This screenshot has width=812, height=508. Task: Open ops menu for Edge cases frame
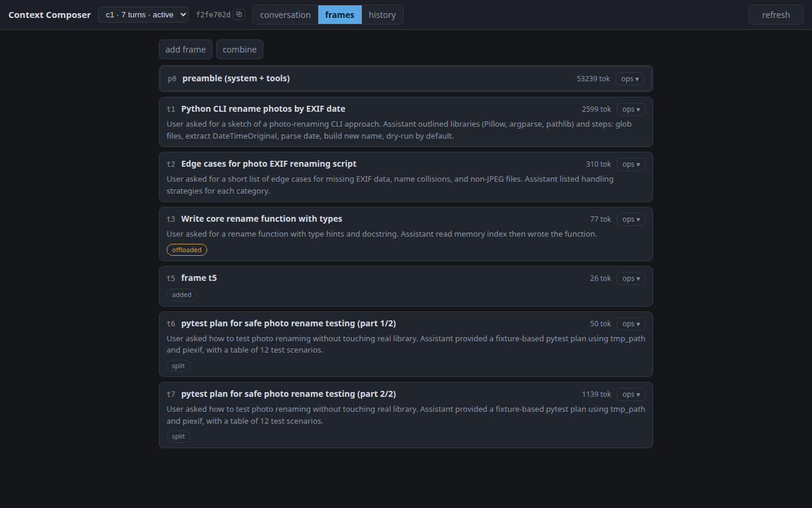point(631,164)
